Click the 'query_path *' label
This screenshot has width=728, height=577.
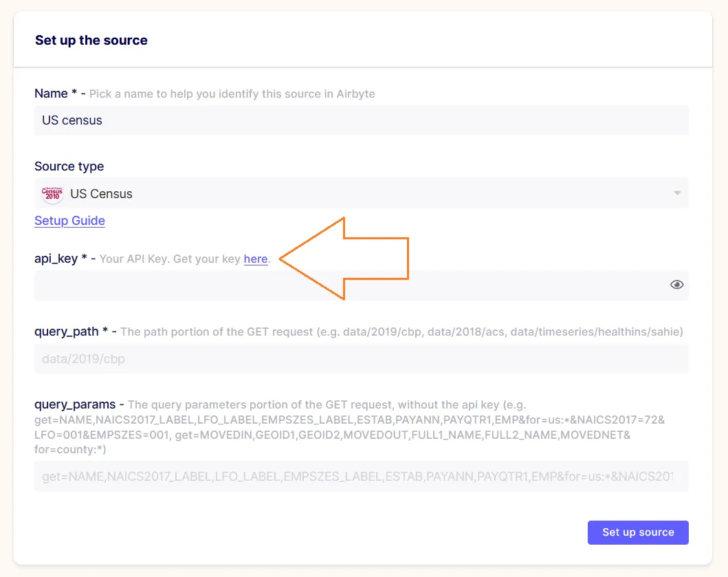71,331
